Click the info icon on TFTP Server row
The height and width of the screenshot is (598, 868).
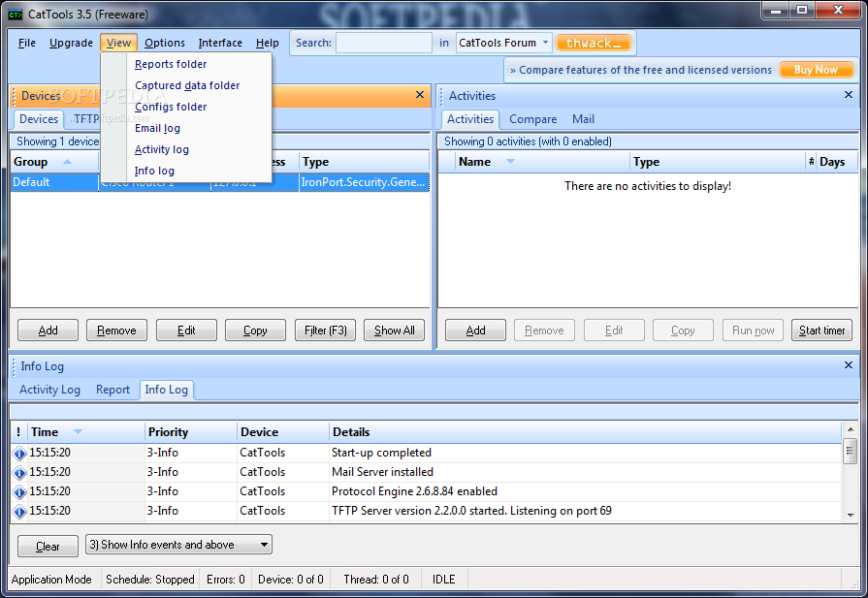tap(19, 512)
